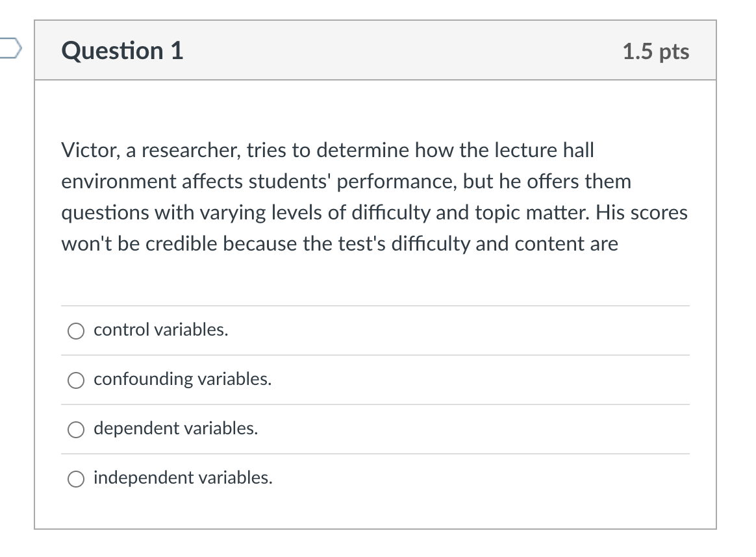Click the '1.5 pts' score label
The image size is (756, 557).
coord(656,51)
